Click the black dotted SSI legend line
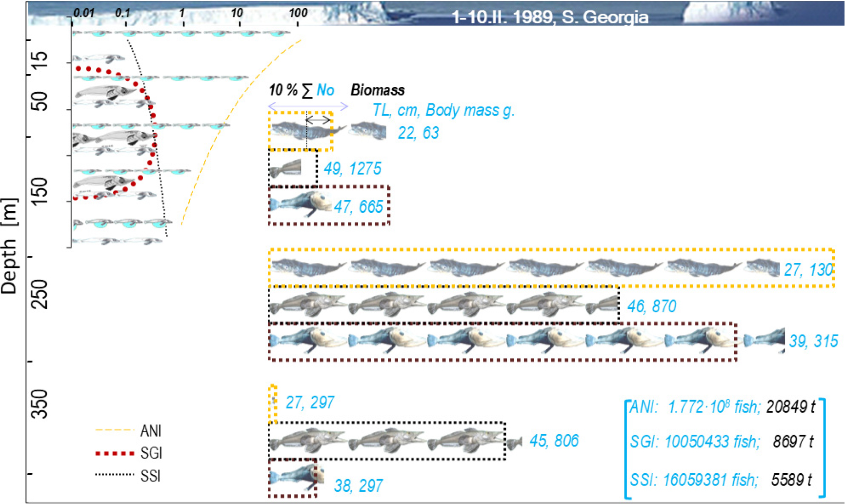The image size is (845, 504). (115, 475)
